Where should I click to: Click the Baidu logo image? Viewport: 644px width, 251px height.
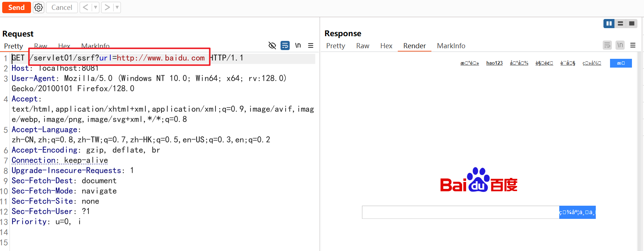click(479, 179)
